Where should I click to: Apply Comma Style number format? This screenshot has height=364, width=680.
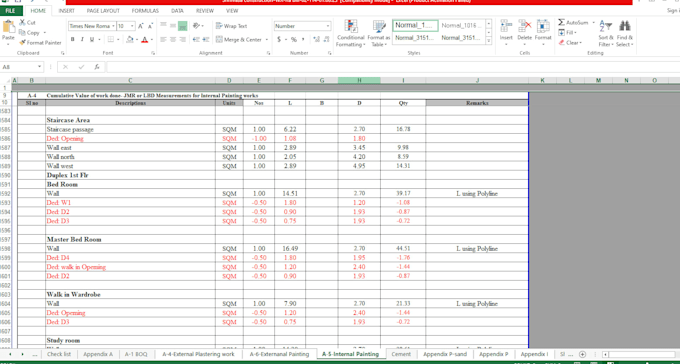303,39
